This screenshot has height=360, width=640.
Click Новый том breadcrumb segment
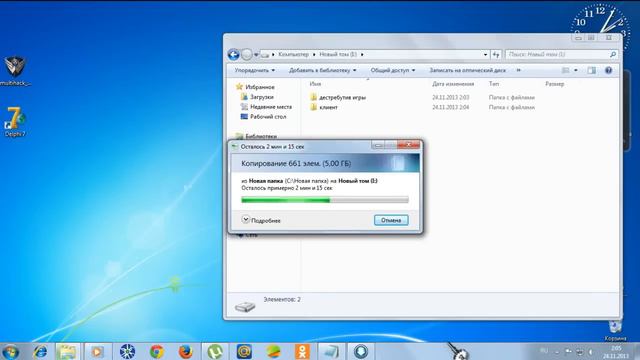(x=338, y=54)
